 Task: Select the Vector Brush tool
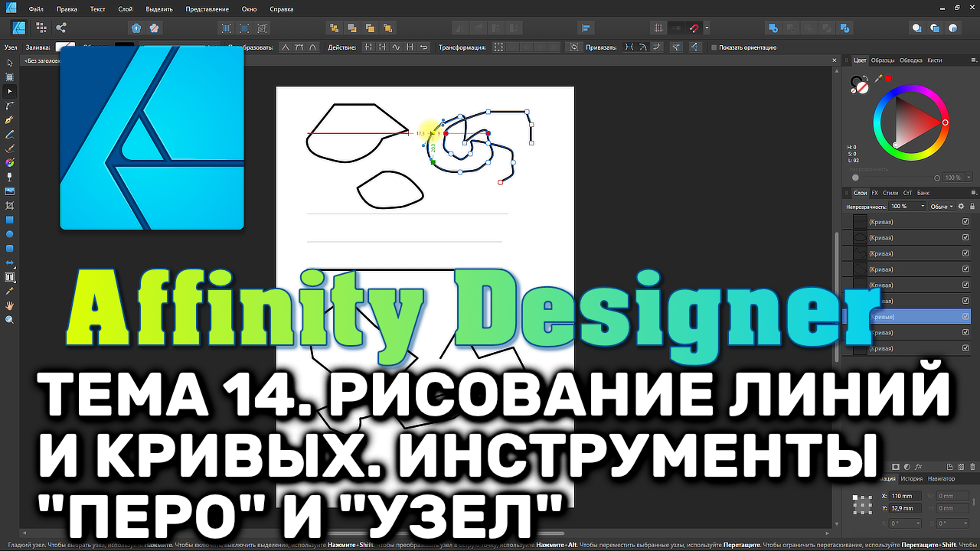(10, 148)
